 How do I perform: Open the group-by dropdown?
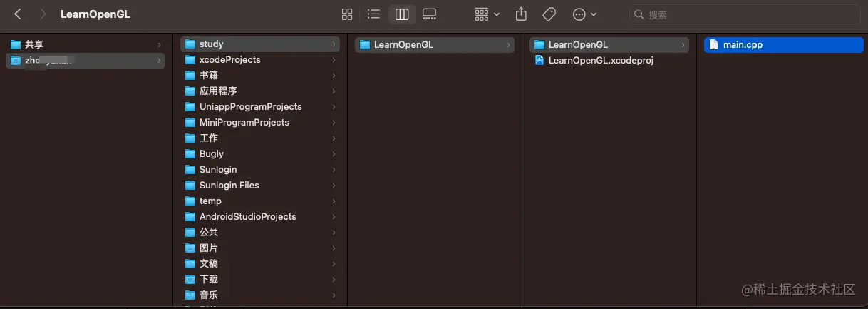[487, 14]
